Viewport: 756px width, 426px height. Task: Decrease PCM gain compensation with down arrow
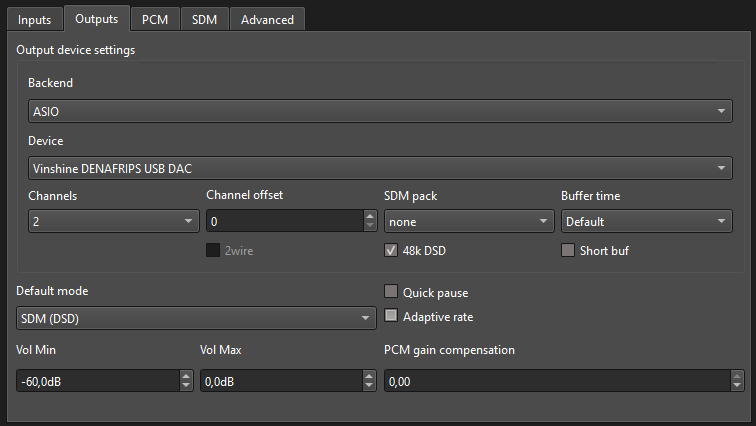tap(737, 386)
